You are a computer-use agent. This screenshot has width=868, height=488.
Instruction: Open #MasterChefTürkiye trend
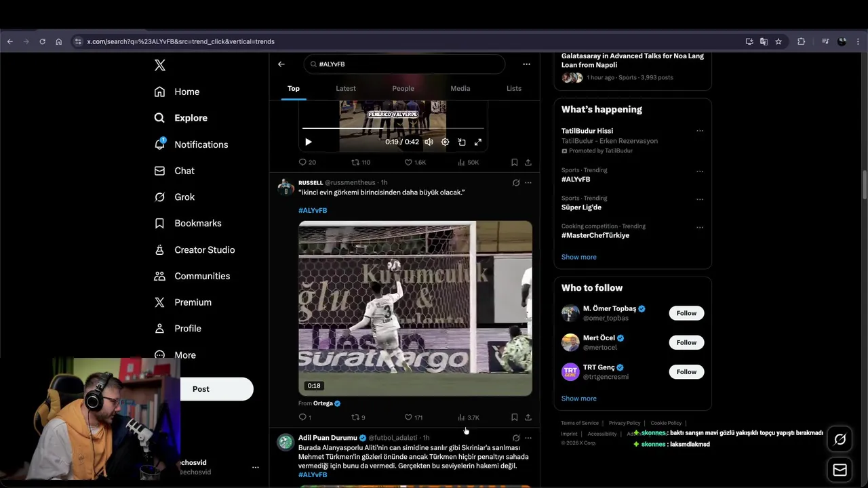coord(595,235)
